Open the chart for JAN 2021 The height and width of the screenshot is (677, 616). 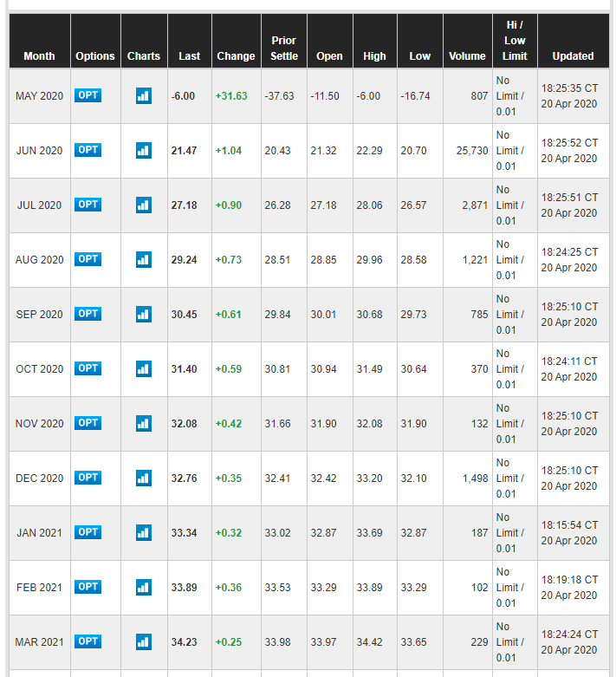144,533
